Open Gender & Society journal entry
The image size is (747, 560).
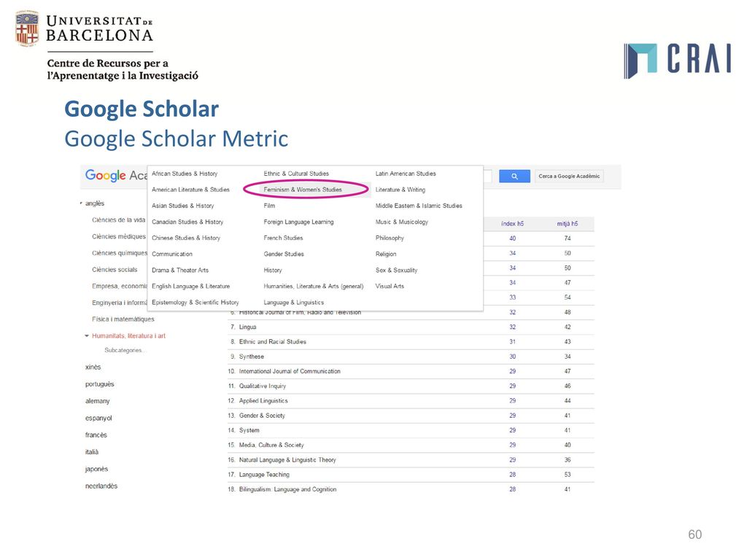262,416
